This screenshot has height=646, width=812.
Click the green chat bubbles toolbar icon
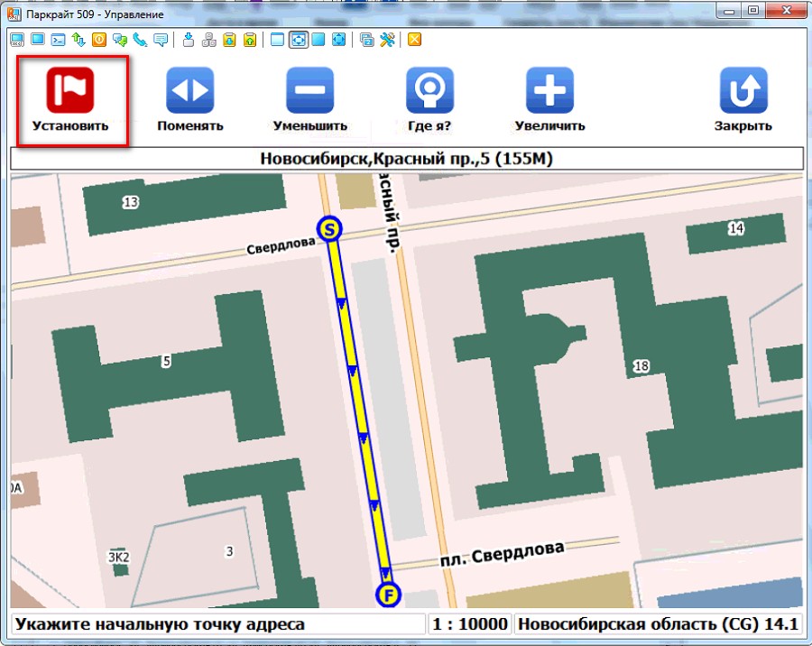tap(119, 40)
